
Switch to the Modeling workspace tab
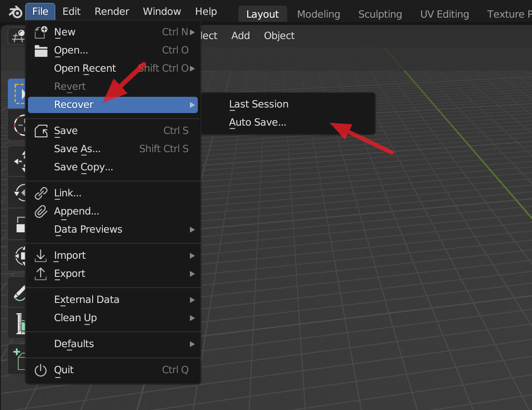(318, 14)
